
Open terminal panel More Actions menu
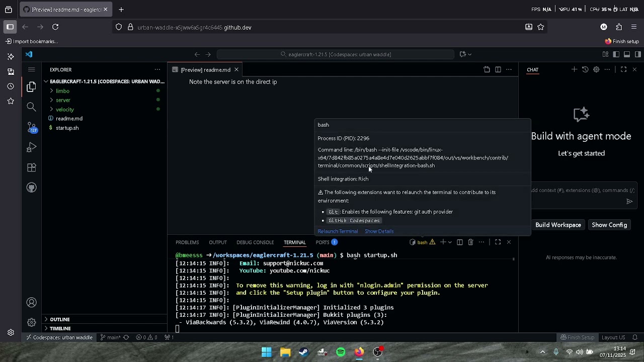[x=481, y=242]
